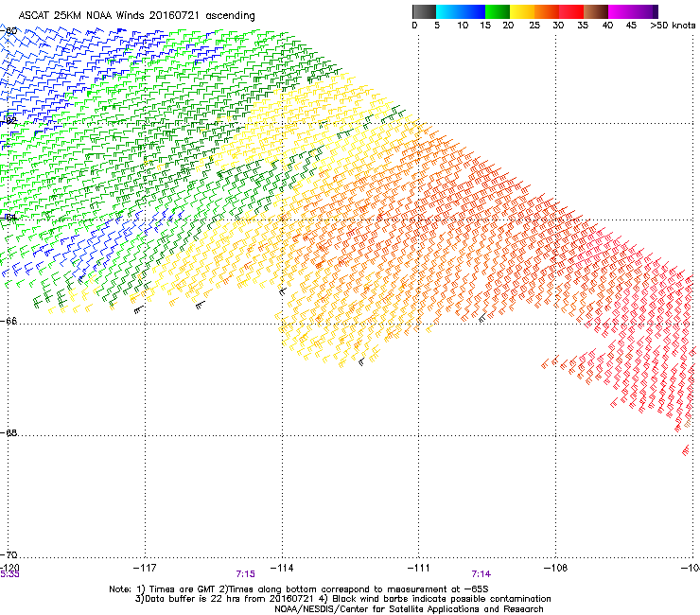Image resolution: width=700 pixels, height=615 pixels.
Task: Click the '-108' longitude axis label
Action: point(556,568)
